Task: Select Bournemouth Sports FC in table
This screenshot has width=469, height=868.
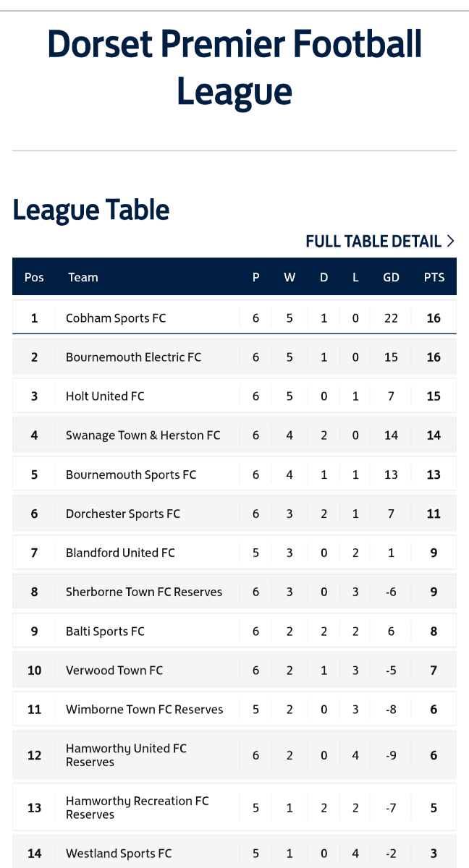Action: click(x=131, y=475)
